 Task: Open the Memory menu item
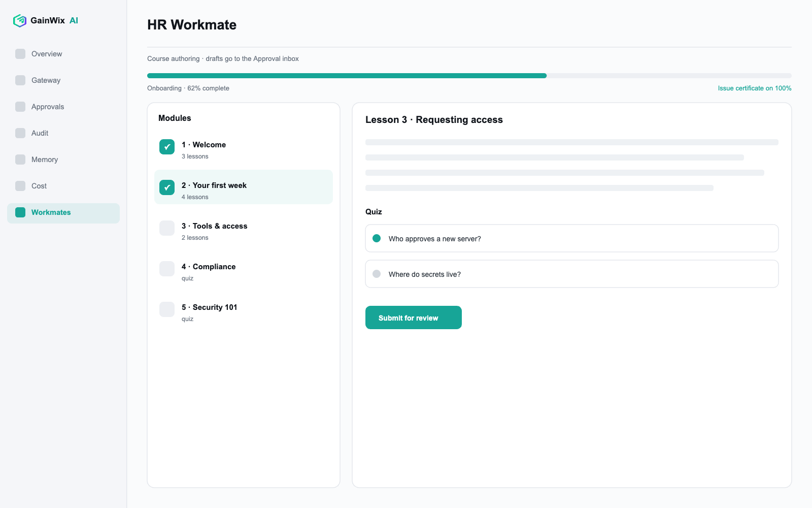click(63, 160)
